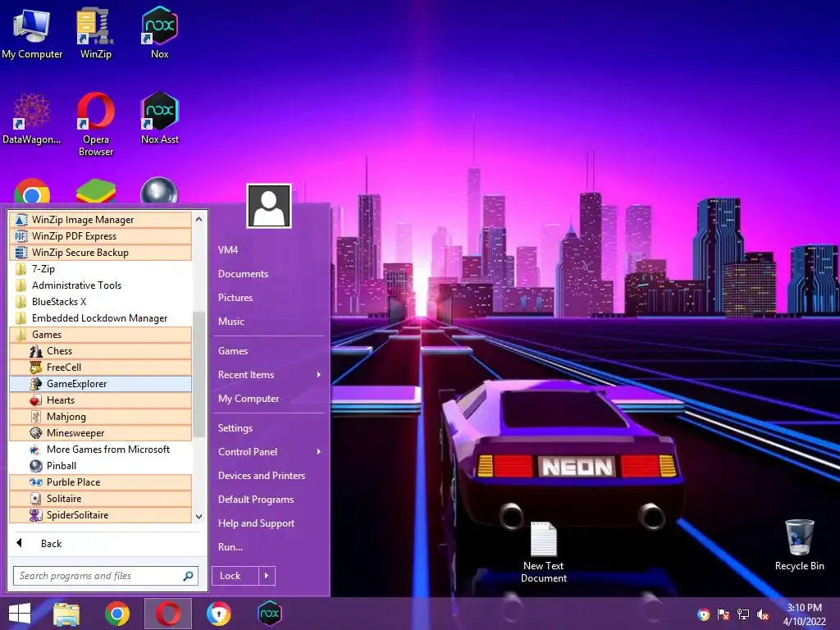840x630 pixels.
Task: Click the Lock button
Action: [235, 576]
